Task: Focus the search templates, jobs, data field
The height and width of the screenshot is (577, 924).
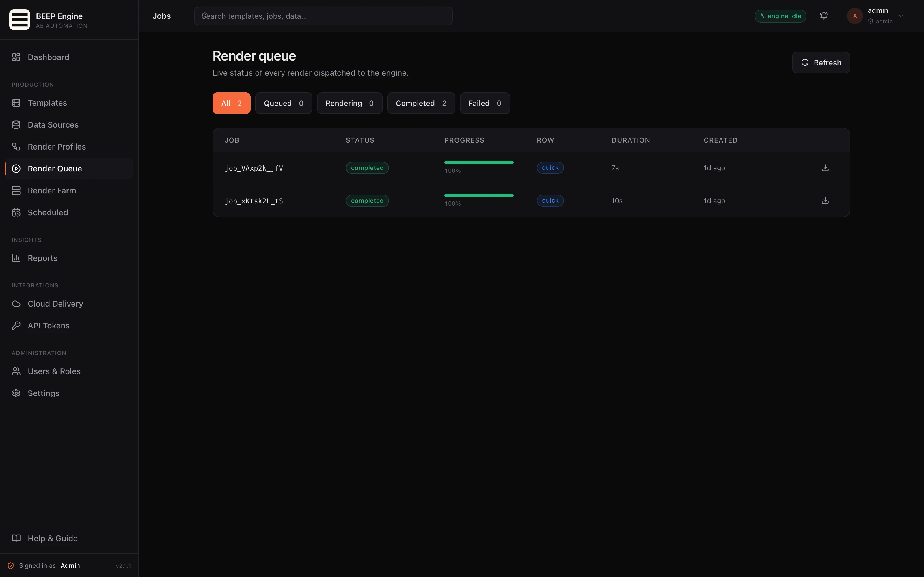Action: point(323,16)
